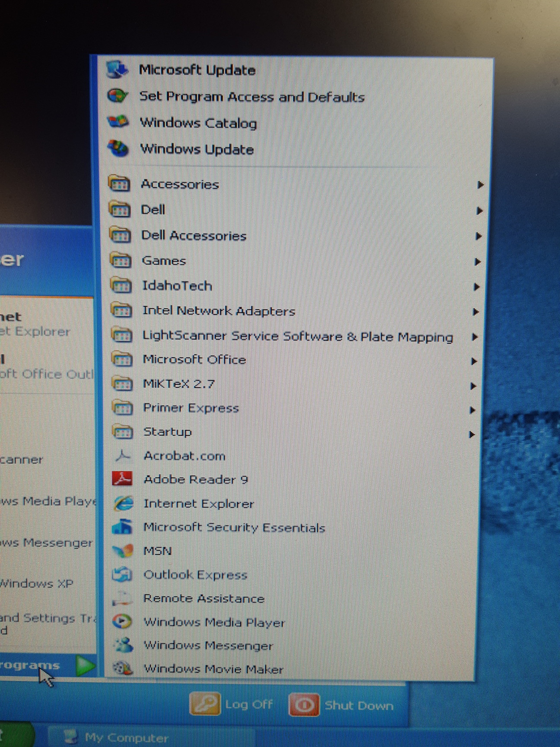Click the Primer Express folder icon
This screenshot has height=747, width=560.
coord(123,408)
